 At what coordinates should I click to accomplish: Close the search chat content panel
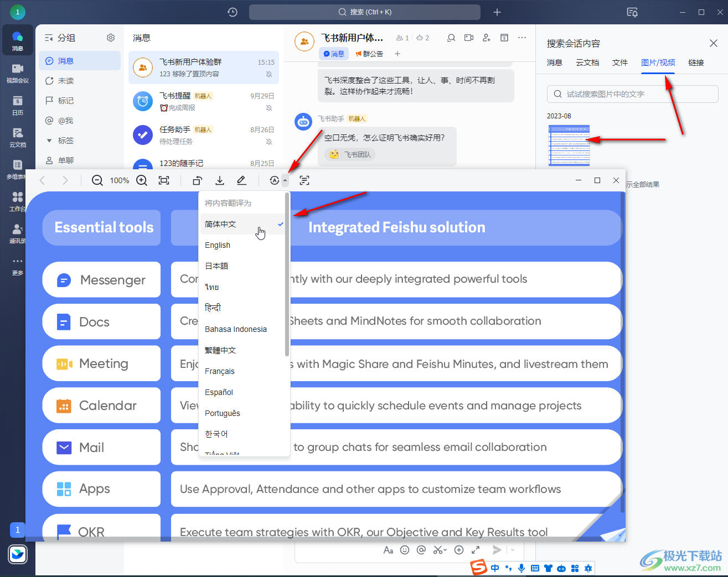click(714, 43)
